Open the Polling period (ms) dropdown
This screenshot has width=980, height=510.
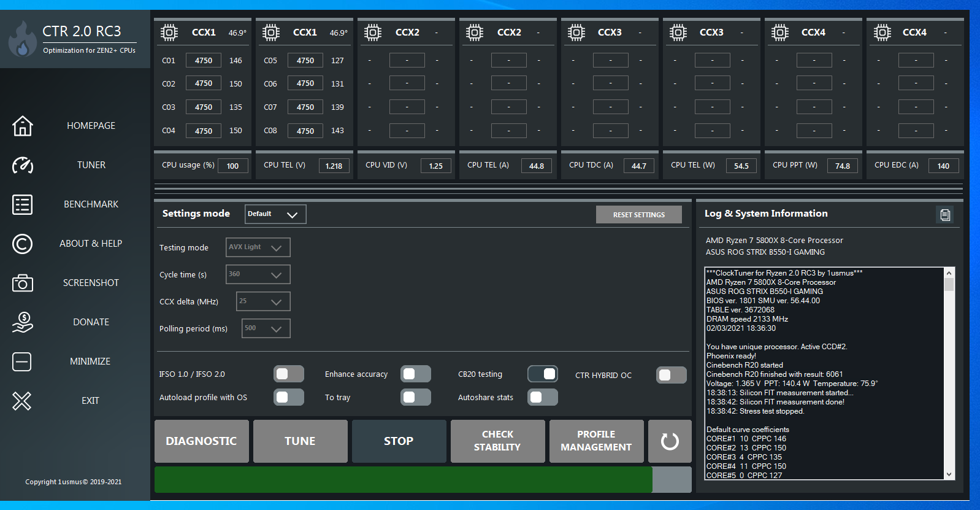coord(266,328)
